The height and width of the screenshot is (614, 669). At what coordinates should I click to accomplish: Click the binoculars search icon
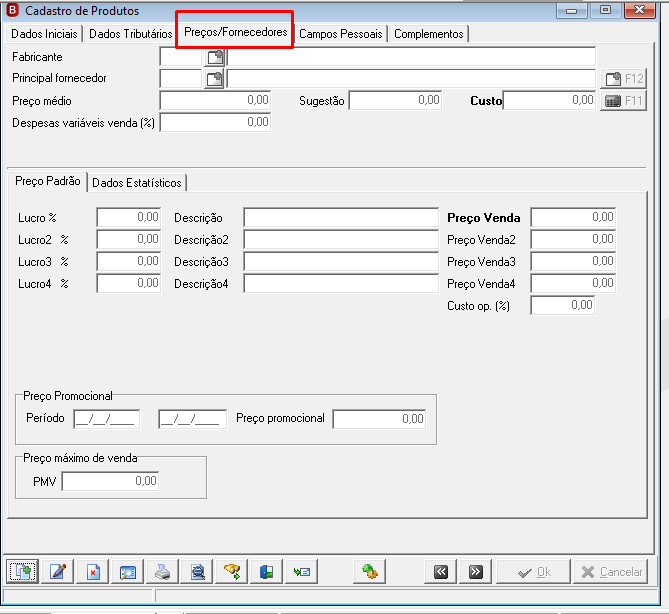click(232, 571)
